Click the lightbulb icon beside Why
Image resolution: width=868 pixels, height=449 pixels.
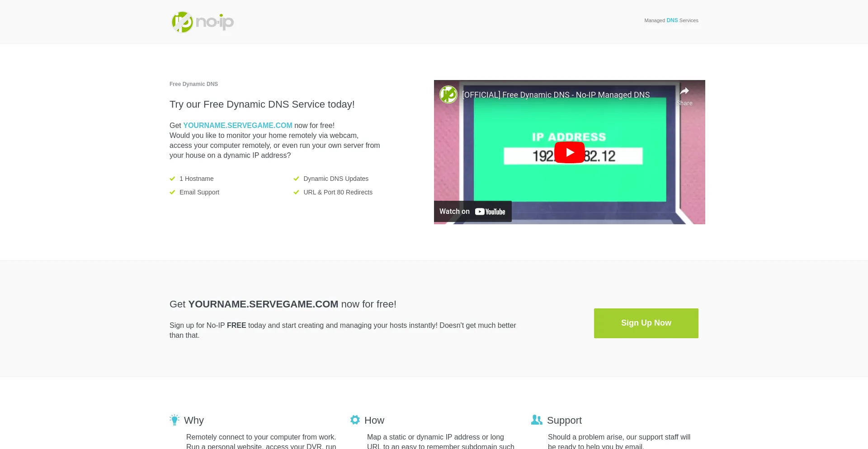click(175, 420)
